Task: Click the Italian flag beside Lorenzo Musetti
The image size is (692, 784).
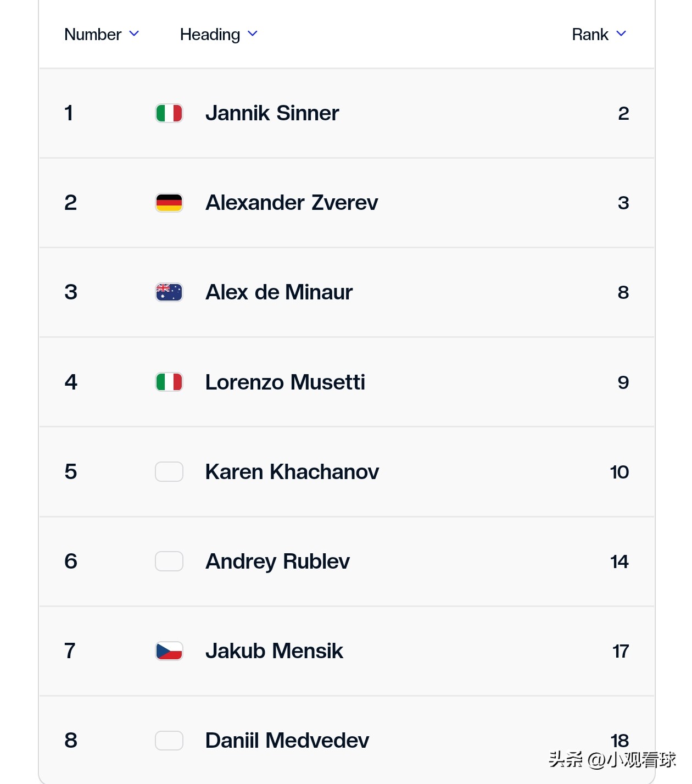Action: 169,382
